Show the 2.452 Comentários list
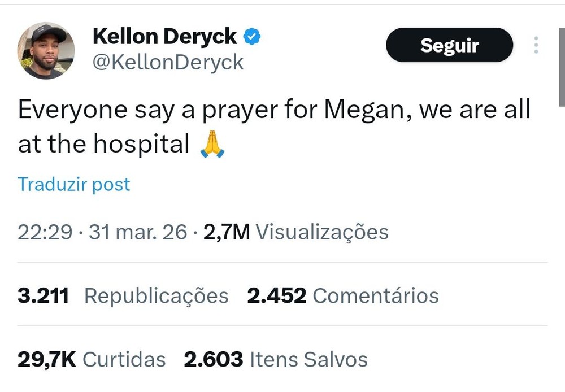This screenshot has height=392, width=565. tap(342, 295)
